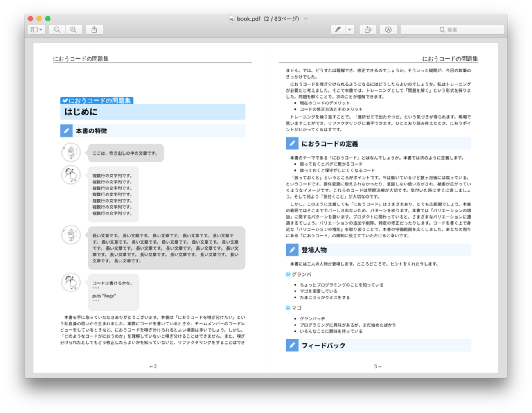Minimize the Preview window with yellow button
Screen dimensions: 532x413
pyautogui.click(x=39, y=19)
